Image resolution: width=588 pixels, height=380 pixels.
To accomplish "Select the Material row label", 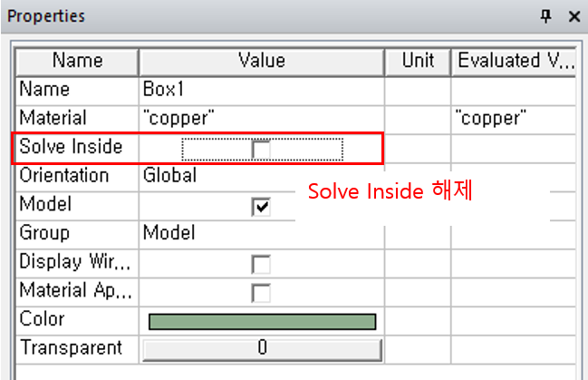I will [x=54, y=119].
